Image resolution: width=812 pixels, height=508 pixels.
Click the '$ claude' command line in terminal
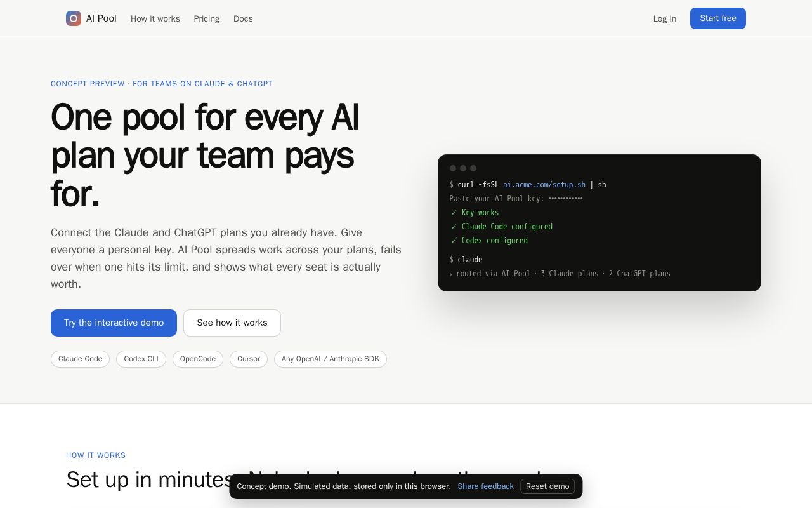[x=466, y=260]
